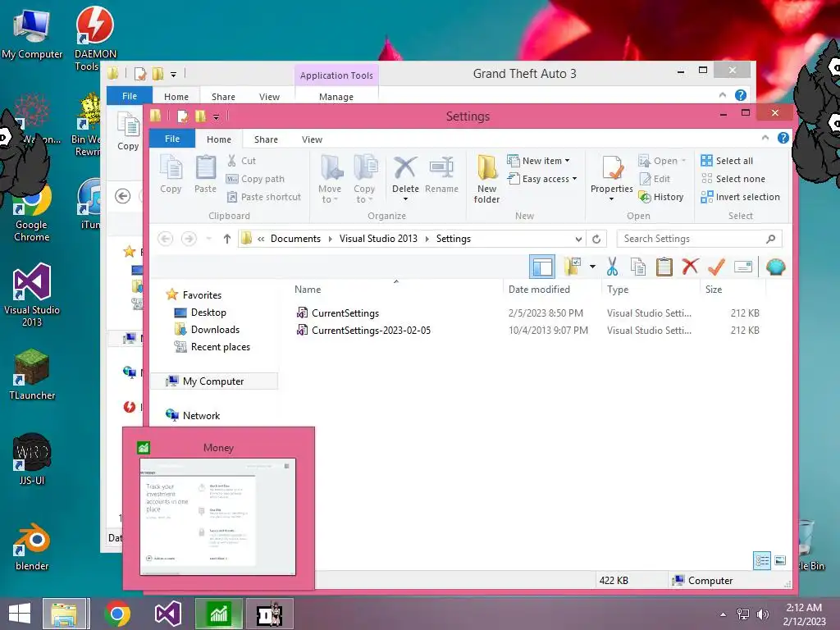This screenshot has width=840, height=630.
Task: Click the Money app taskbar button
Action: point(219,614)
